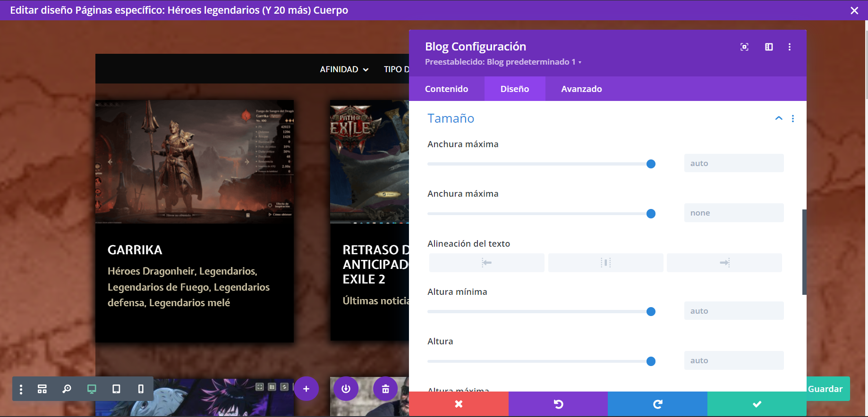
Task: Open Tamaño section options dots
Action: pyautogui.click(x=793, y=118)
